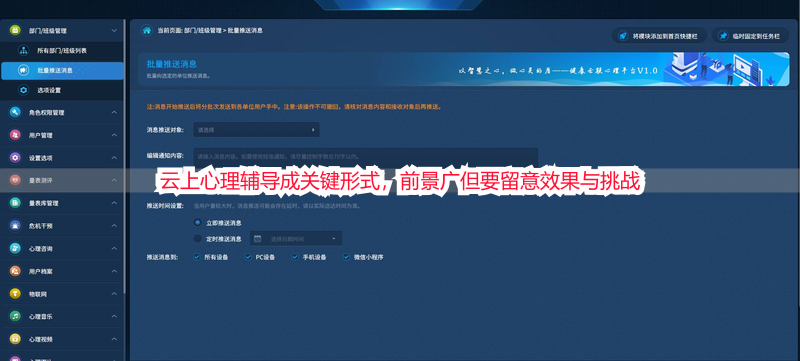This screenshot has width=800, height=361.
Task: Open the 消息推送对象 selection dropdown
Action: (x=256, y=130)
